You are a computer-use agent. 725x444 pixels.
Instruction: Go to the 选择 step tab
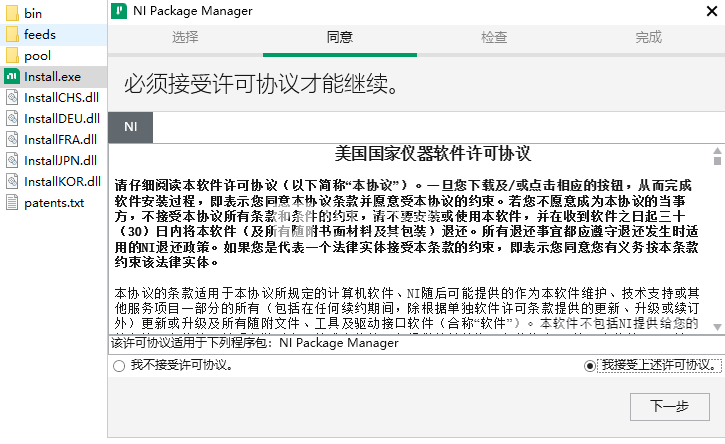click(x=185, y=37)
